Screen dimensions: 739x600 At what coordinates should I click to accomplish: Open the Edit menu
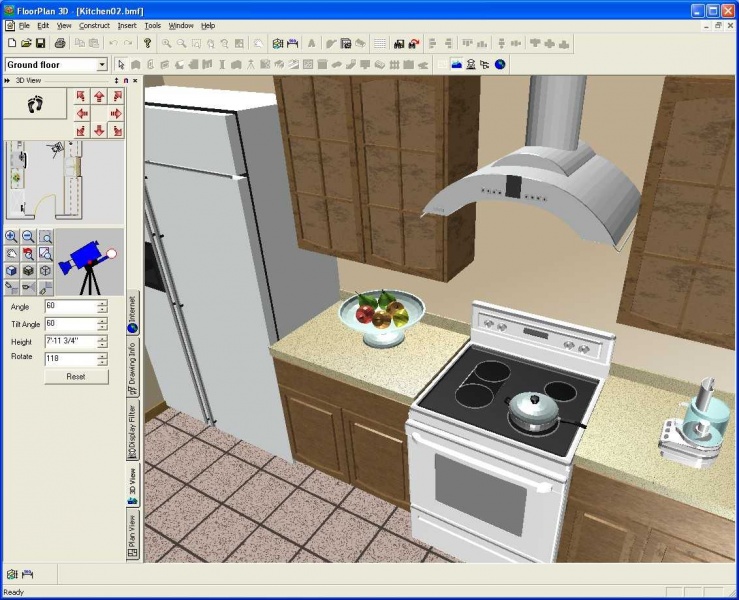43,25
